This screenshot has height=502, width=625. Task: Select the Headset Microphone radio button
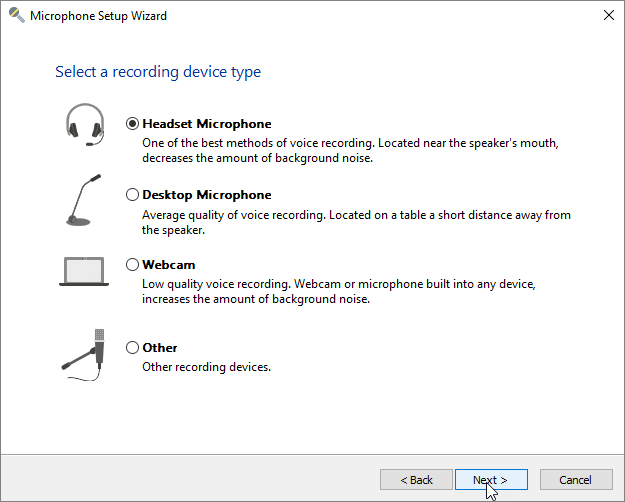[x=132, y=124]
